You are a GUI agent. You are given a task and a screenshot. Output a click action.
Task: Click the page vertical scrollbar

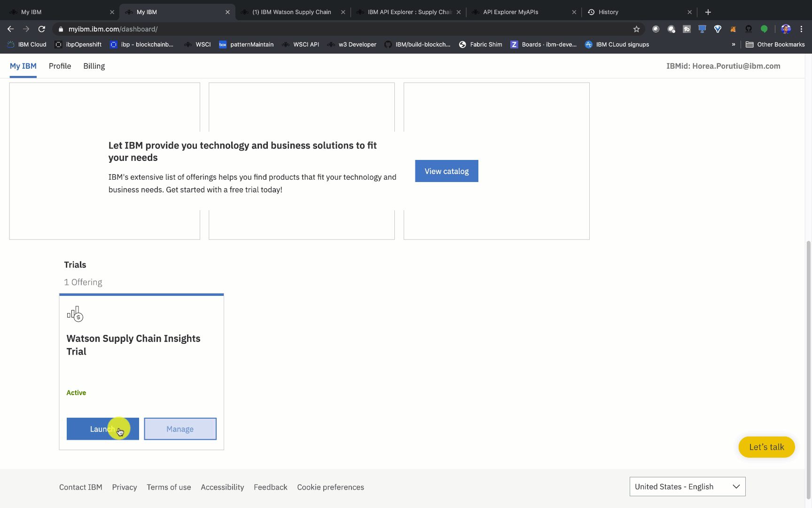click(x=808, y=369)
